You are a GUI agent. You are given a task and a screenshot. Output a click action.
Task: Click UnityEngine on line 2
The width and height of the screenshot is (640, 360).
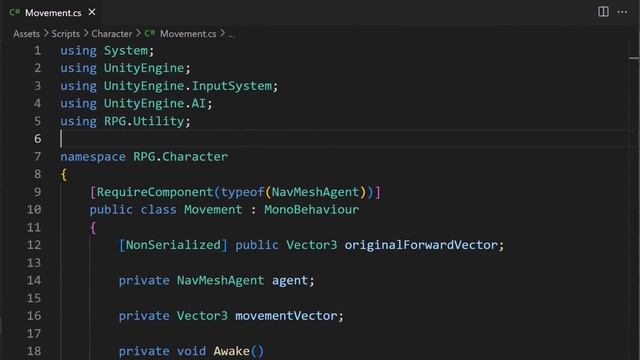coord(144,68)
